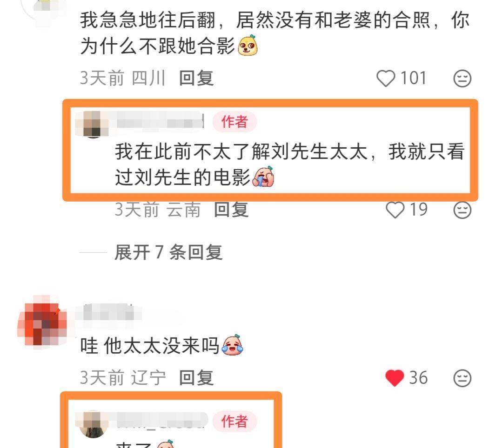Screen dimensions: 502x448
Task: Open the blurred username above 哇 他太太没来吗
Action: click(x=108, y=312)
